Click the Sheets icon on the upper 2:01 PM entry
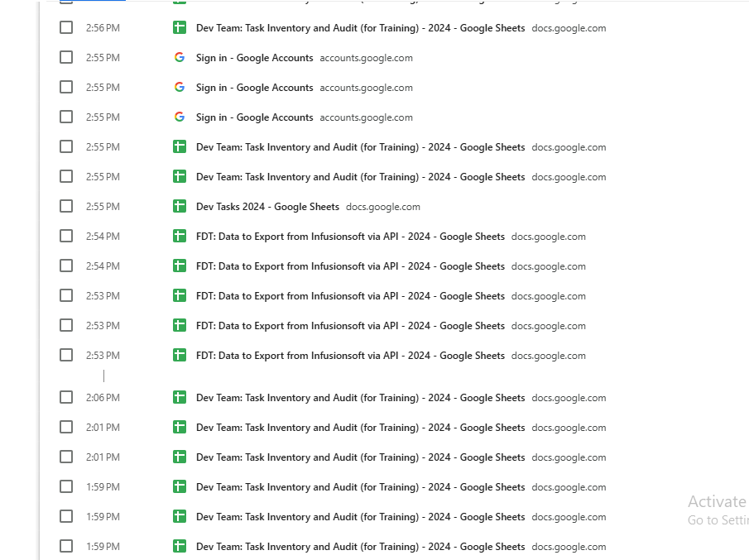 (x=180, y=428)
